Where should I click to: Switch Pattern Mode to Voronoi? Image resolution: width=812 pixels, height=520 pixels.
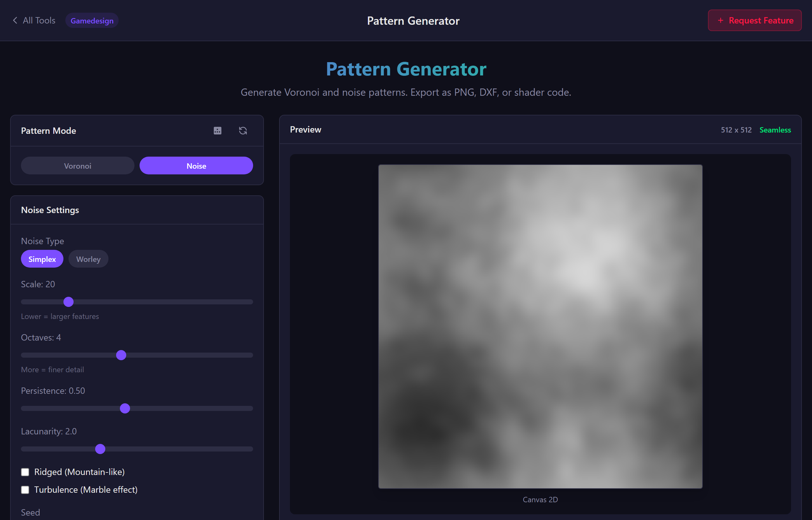[78, 166]
